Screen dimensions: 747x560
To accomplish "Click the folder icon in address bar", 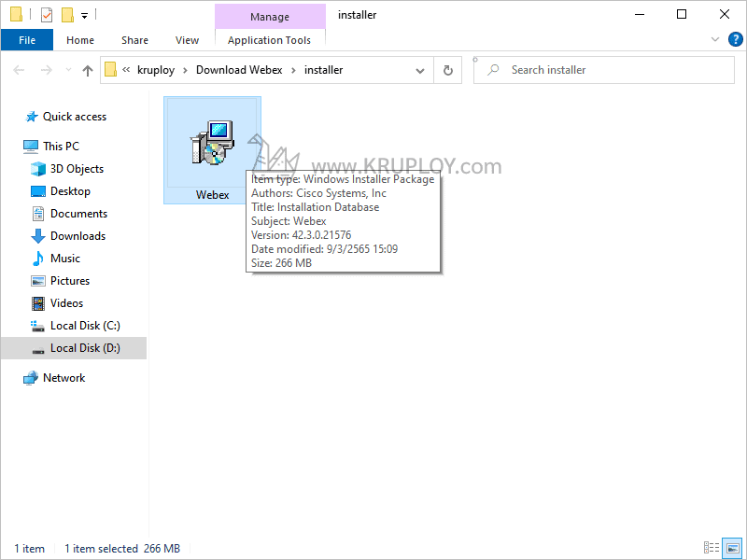I will pos(110,69).
